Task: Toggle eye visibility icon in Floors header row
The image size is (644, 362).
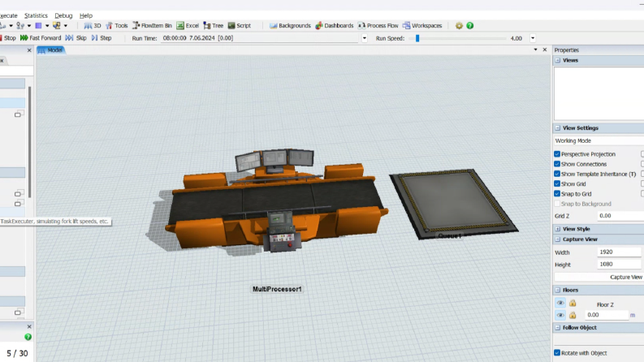Action: pyautogui.click(x=560, y=304)
